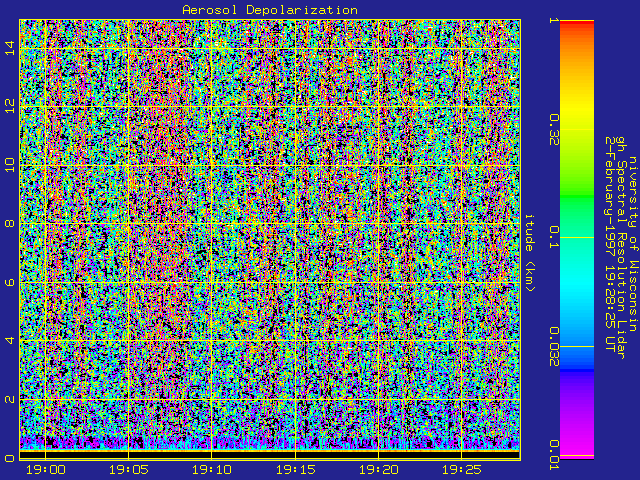The image size is (640, 480).
Task: Click the 'University of Wisconsin' vertical text
Action: (632, 244)
